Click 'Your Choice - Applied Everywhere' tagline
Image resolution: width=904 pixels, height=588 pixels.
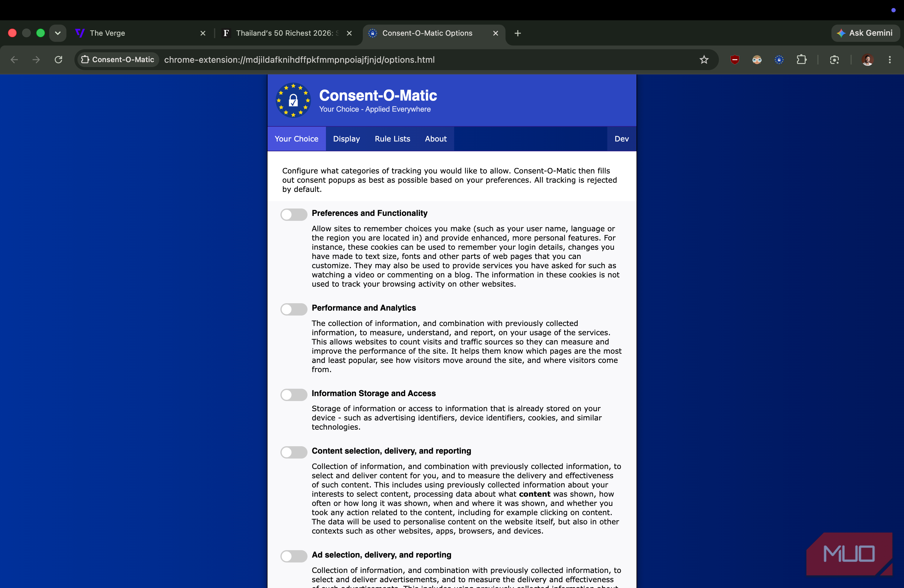[x=375, y=109]
